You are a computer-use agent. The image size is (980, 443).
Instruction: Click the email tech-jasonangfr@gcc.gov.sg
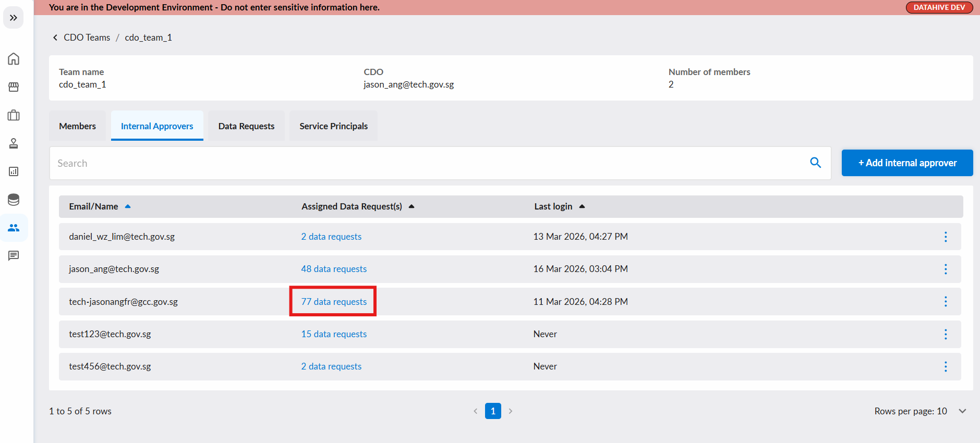click(124, 302)
